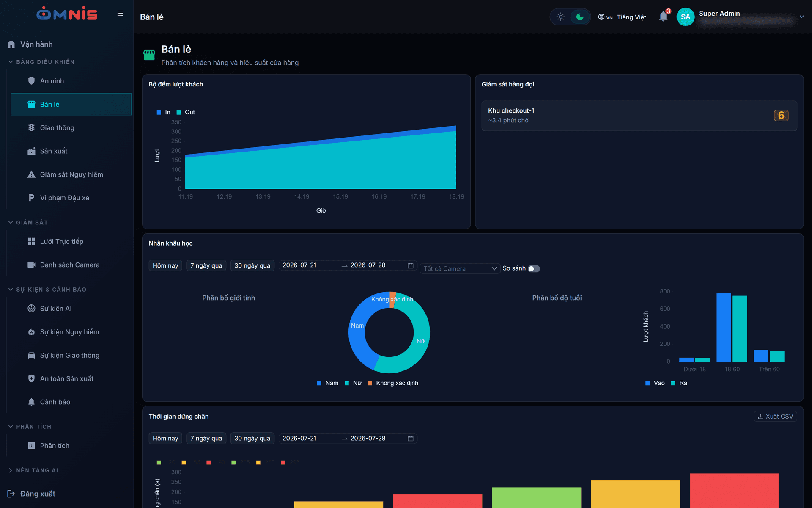This screenshot has width=812, height=508.
Task: Toggle the Vào legend in age chart
Action: tap(655, 383)
